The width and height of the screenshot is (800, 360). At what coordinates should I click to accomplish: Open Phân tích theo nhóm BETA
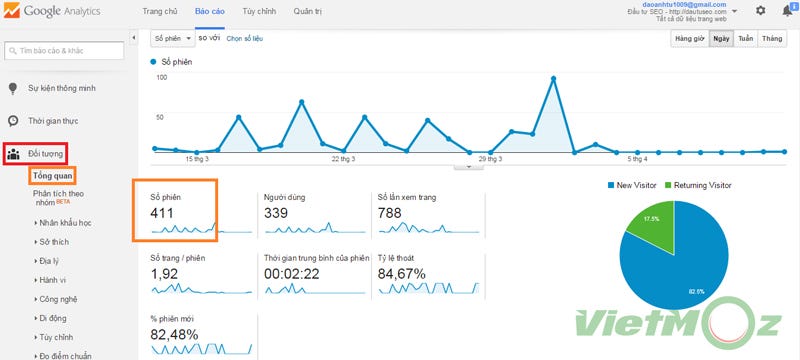[59, 197]
